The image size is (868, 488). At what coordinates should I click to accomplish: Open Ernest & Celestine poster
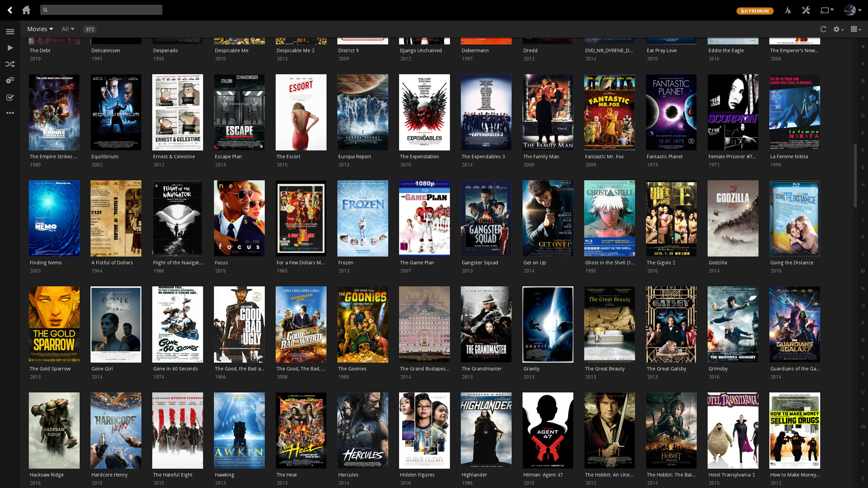click(178, 112)
